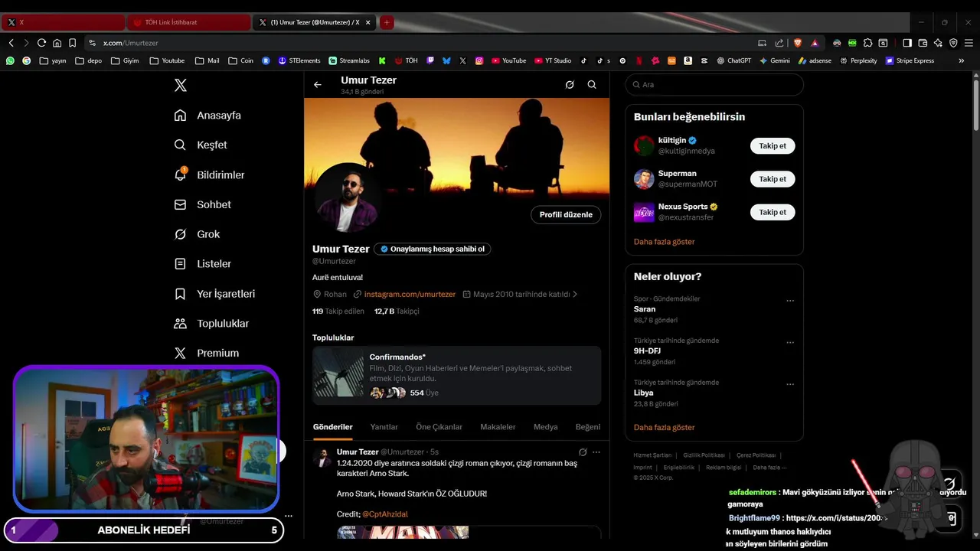Click Onaylanmış hesap sahibi ol badge
The width and height of the screenshot is (980, 551).
(433, 249)
